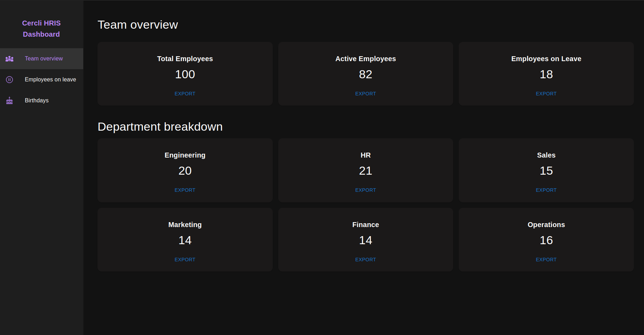Click the Cercli HRIS Dashboard title
Screen dimensions: 644x335
[41, 28]
